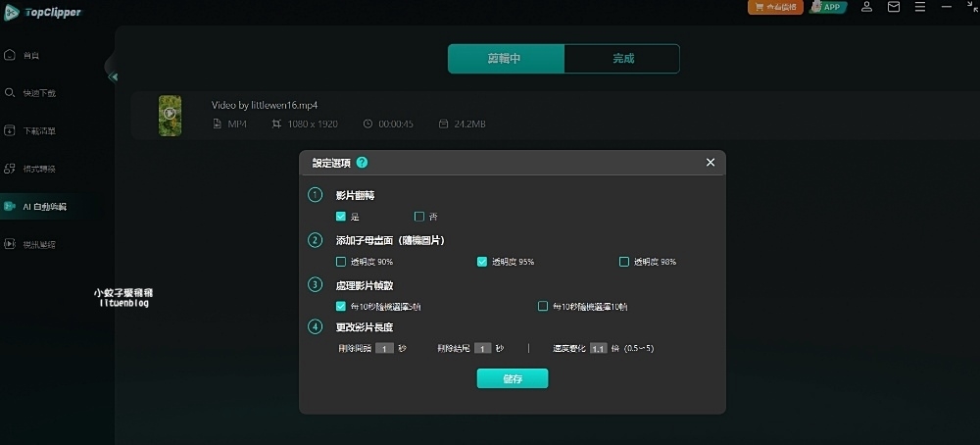Screen dimensions: 980x445
Task: Click the home icon in sidebar
Action: pyautogui.click(x=10, y=55)
